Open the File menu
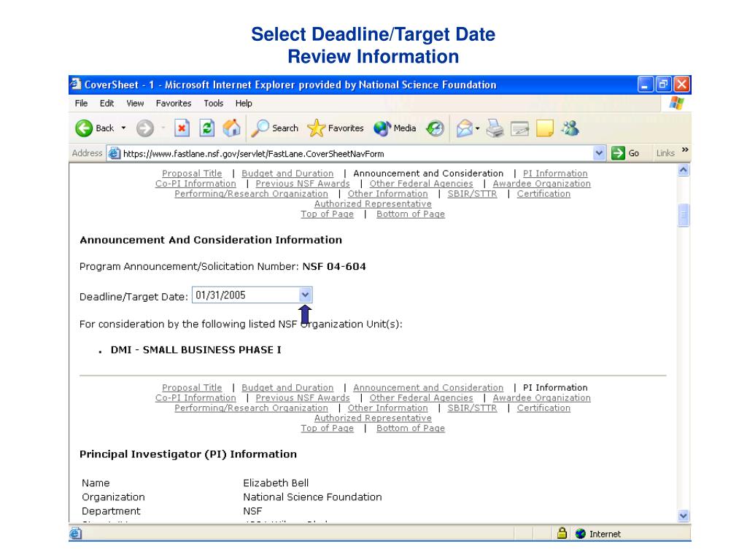 [x=81, y=104]
